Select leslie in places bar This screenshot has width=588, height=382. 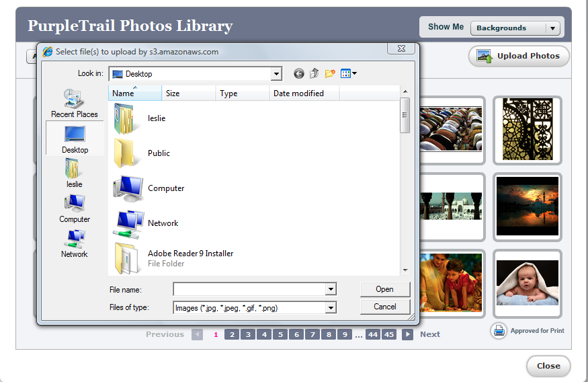point(74,173)
